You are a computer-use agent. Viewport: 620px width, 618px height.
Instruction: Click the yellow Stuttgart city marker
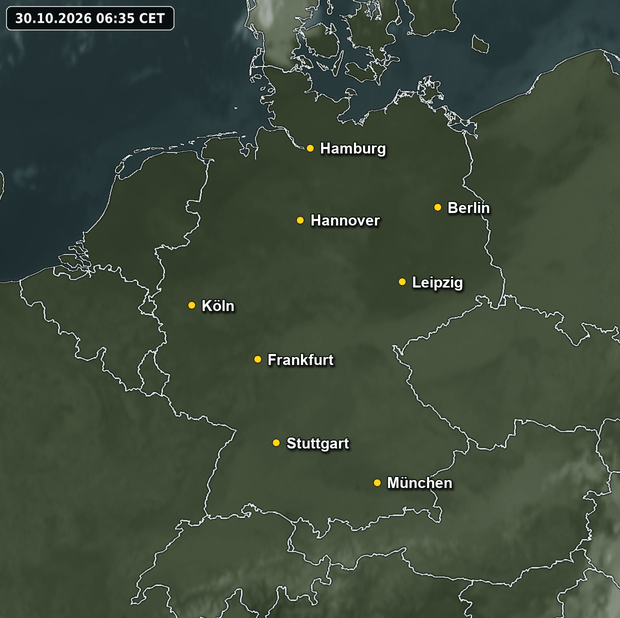pyautogui.click(x=276, y=443)
